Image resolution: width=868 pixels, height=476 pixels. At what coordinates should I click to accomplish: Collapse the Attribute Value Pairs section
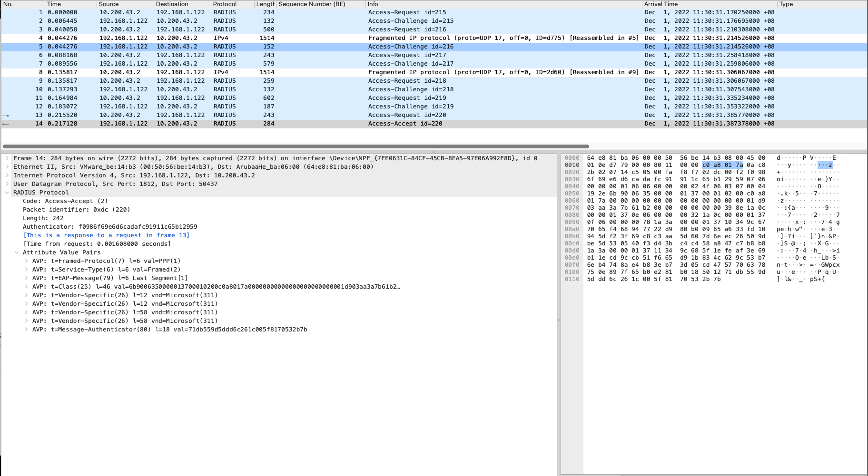pos(16,253)
